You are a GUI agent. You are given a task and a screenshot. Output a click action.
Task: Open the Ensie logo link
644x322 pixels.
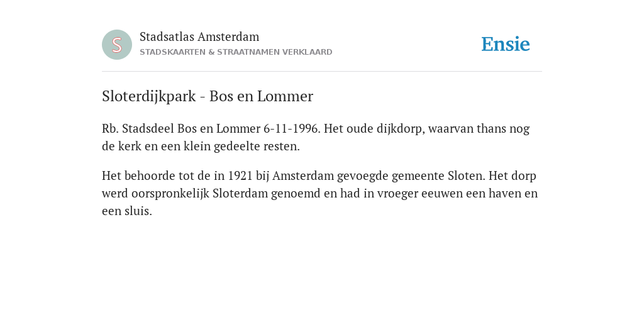click(506, 44)
